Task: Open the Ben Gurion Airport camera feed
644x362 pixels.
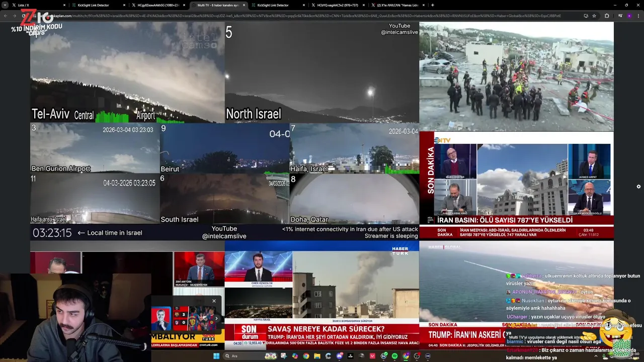Action: [x=95, y=148]
